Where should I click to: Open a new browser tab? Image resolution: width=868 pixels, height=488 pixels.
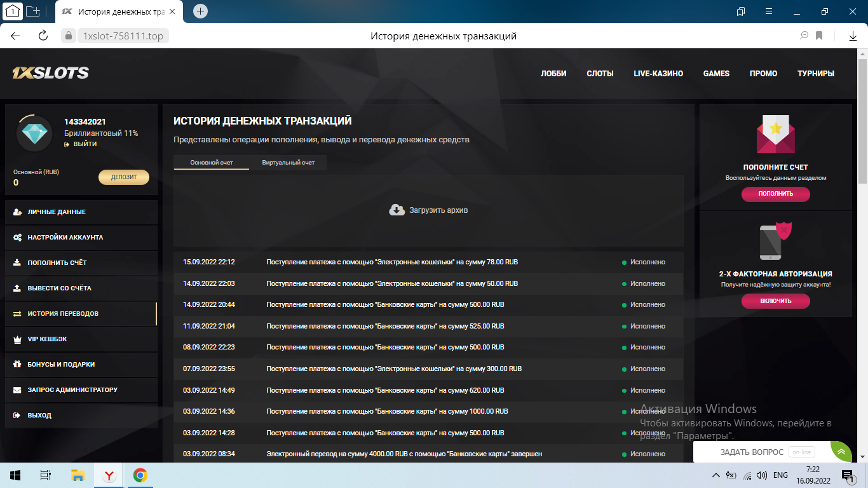(x=200, y=11)
